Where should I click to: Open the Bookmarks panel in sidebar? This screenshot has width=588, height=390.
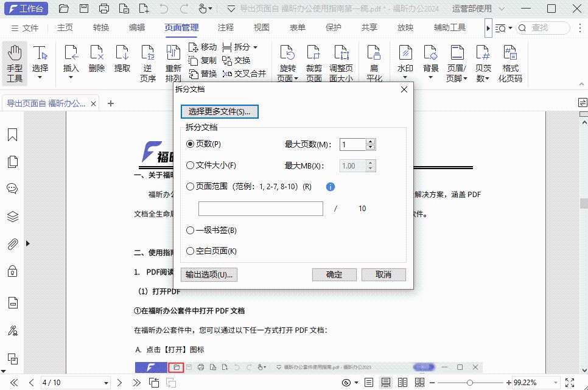(12, 134)
